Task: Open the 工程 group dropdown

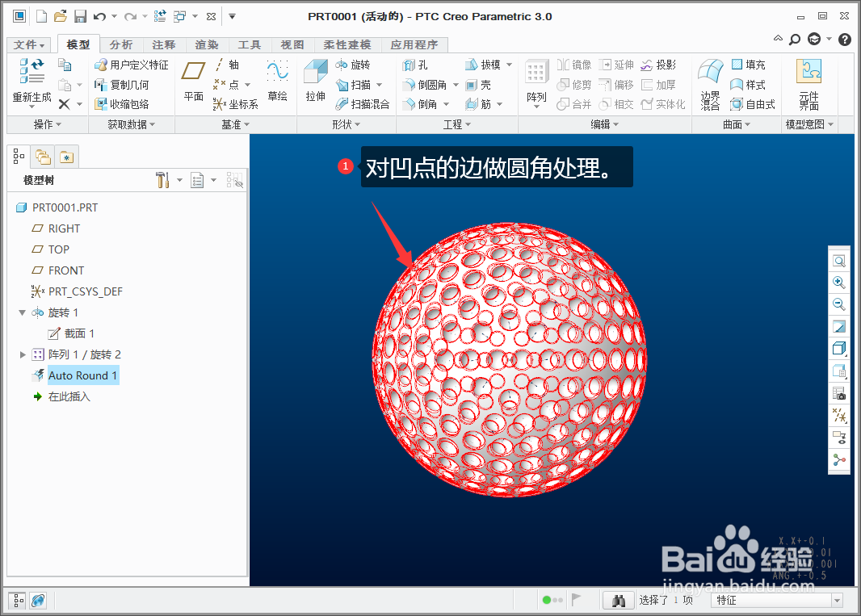Action: [457, 124]
